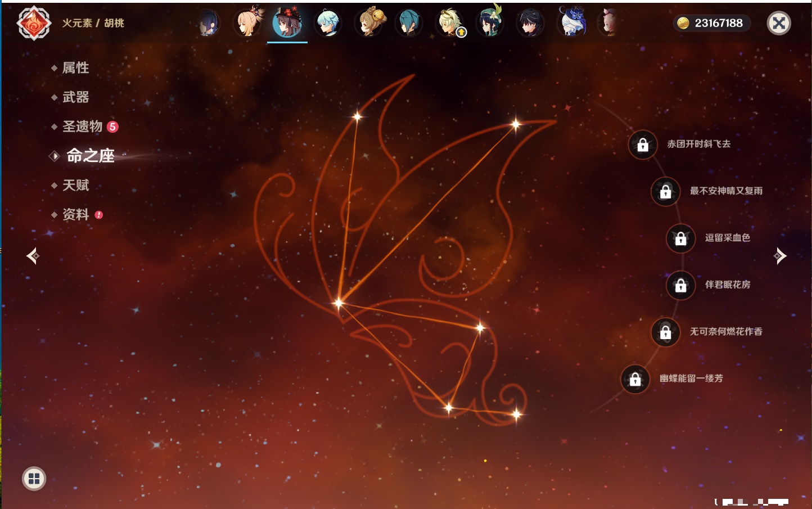Click the star at butterfly's upper-right wing tip
The height and width of the screenshot is (509, 812).
coord(516,124)
